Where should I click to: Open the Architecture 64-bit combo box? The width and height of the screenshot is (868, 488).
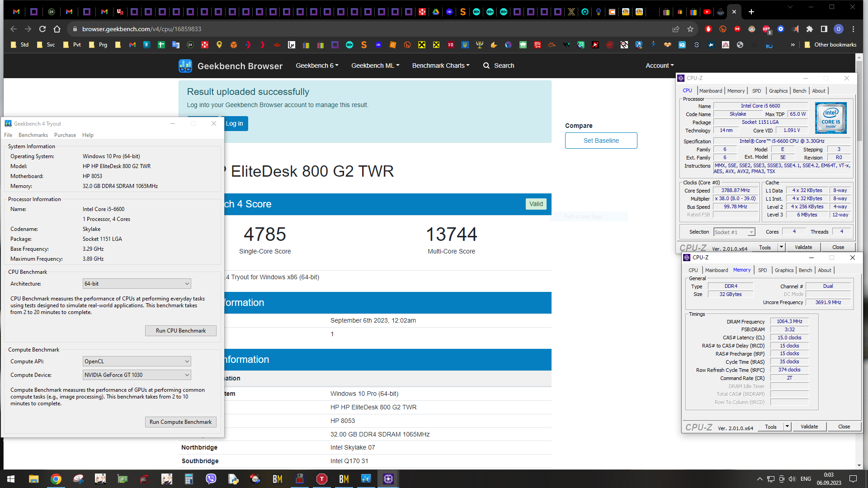pos(137,284)
